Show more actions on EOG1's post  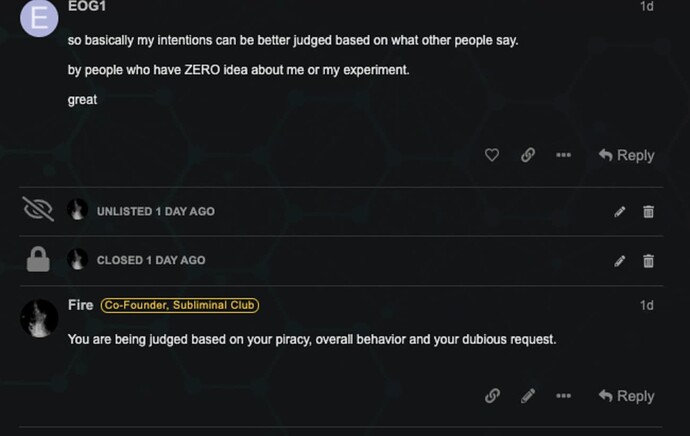(563, 155)
